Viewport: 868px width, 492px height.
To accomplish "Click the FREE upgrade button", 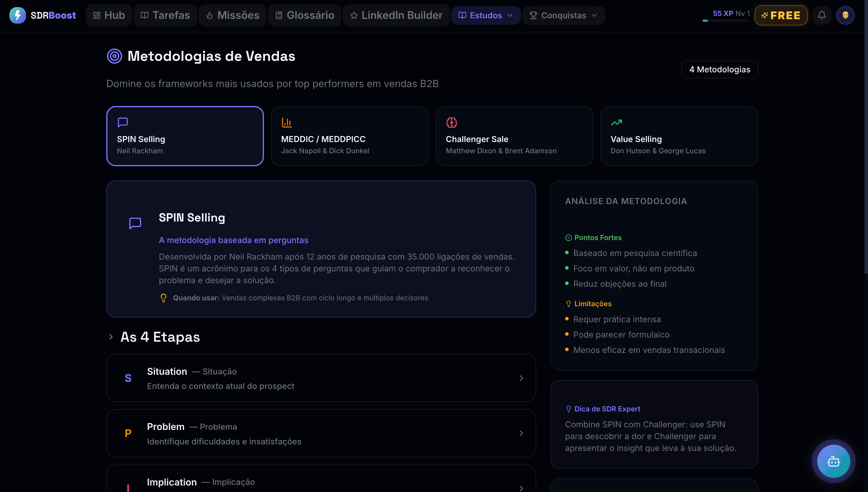I will (x=781, y=15).
